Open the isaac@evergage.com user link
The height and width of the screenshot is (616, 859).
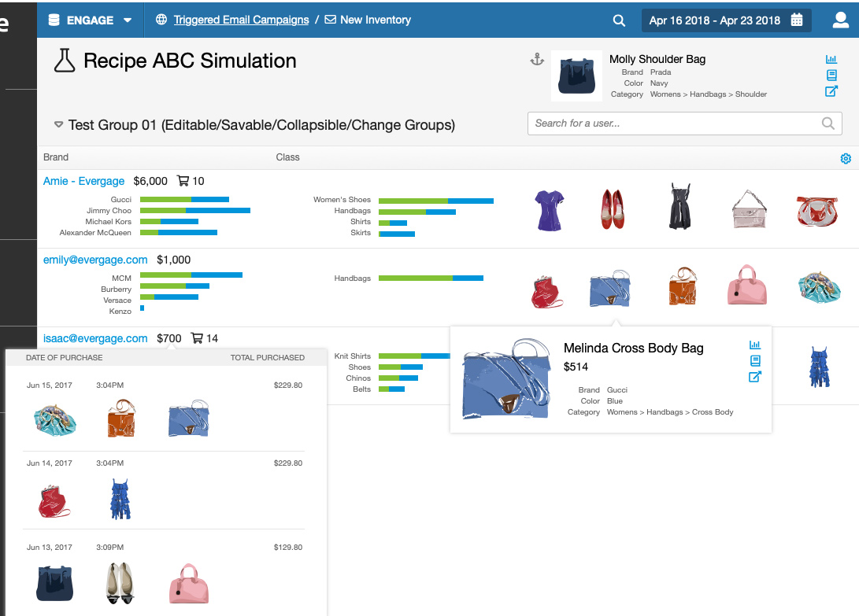pyautogui.click(x=95, y=338)
